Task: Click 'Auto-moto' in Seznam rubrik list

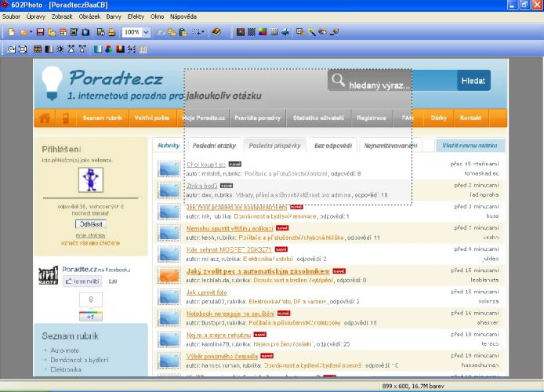Action: [x=65, y=350]
